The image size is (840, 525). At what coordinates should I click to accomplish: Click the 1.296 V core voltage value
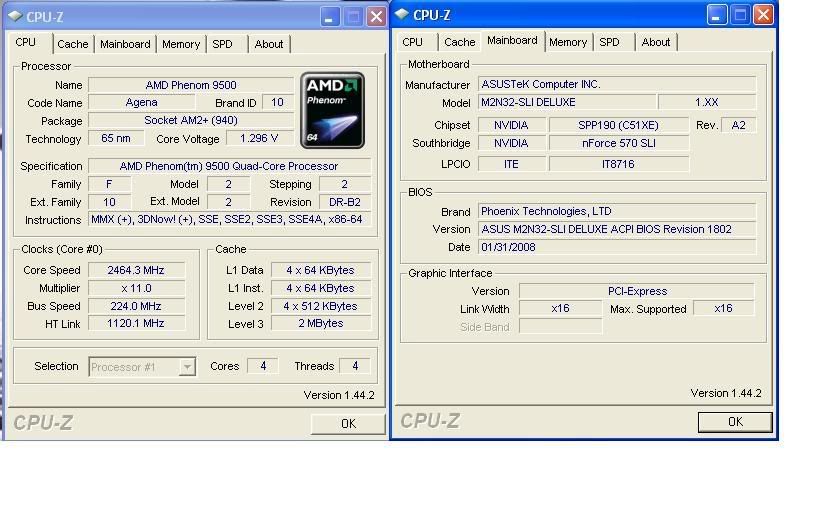pyautogui.click(x=259, y=138)
